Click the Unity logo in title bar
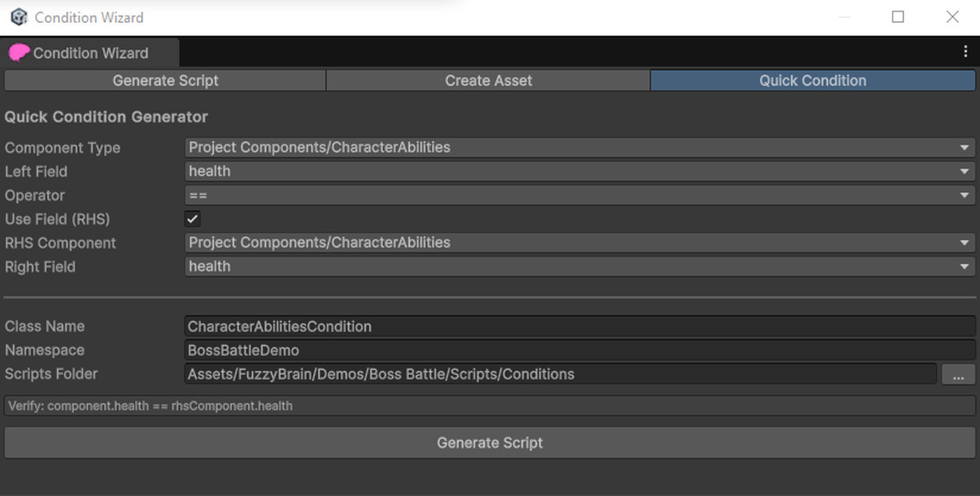980x496 pixels. (x=19, y=16)
